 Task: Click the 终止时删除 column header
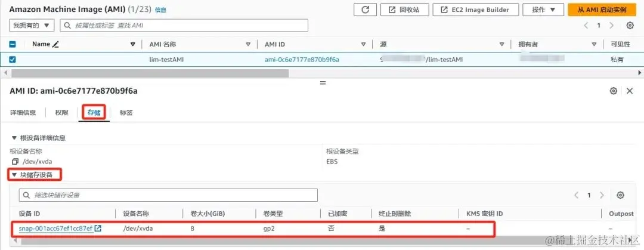click(395, 214)
